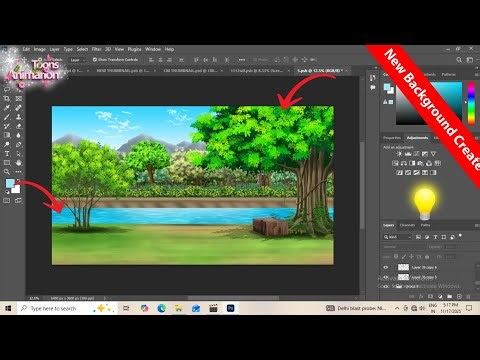Select the Pen tool
Viewport: 480px width, 360px height.
pyautogui.click(x=19, y=144)
